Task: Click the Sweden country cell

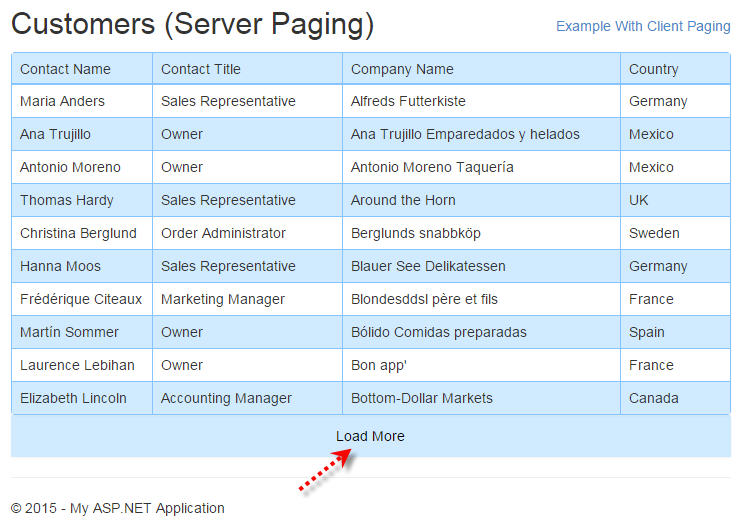Action: coord(675,233)
